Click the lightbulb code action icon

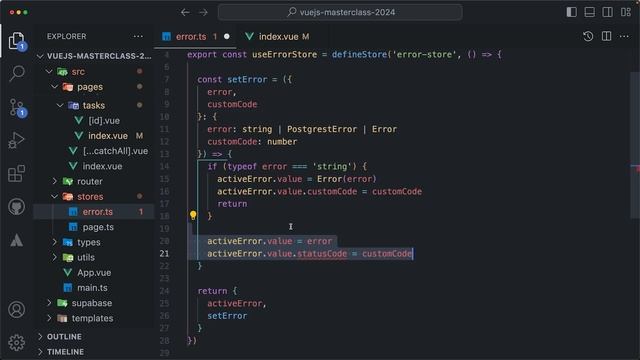(193, 215)
